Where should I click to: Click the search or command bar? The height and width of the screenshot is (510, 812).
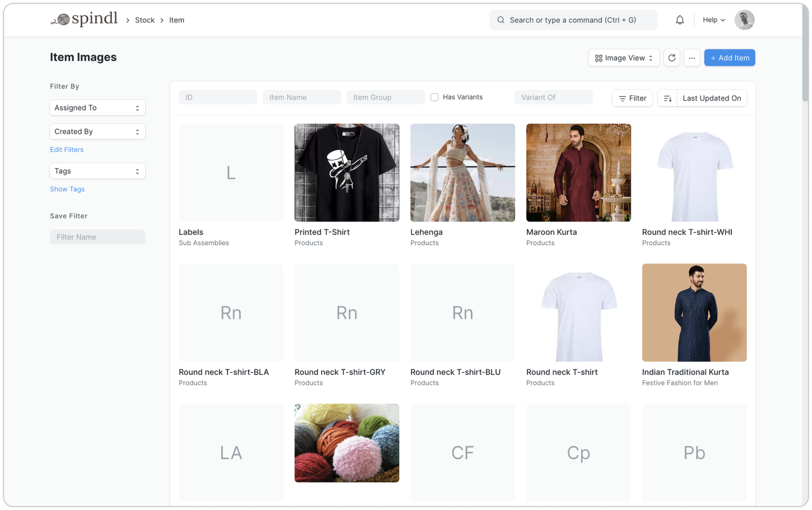573,20
